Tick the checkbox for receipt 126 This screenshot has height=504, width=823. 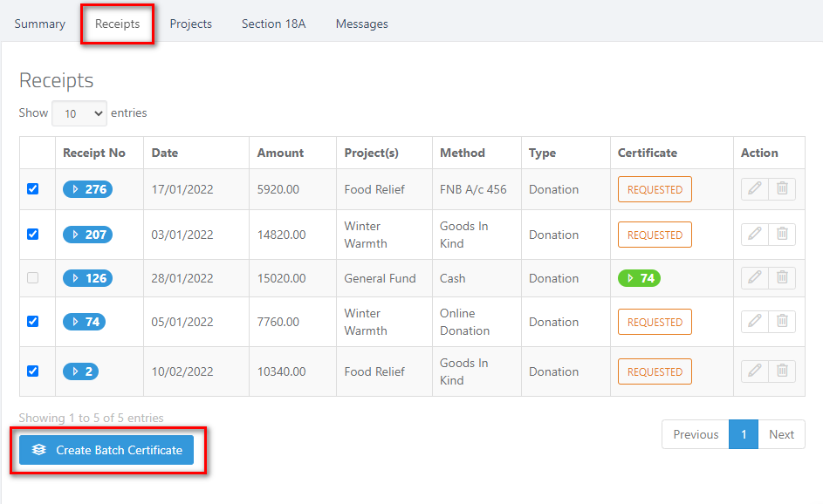[x=32, y=277]
